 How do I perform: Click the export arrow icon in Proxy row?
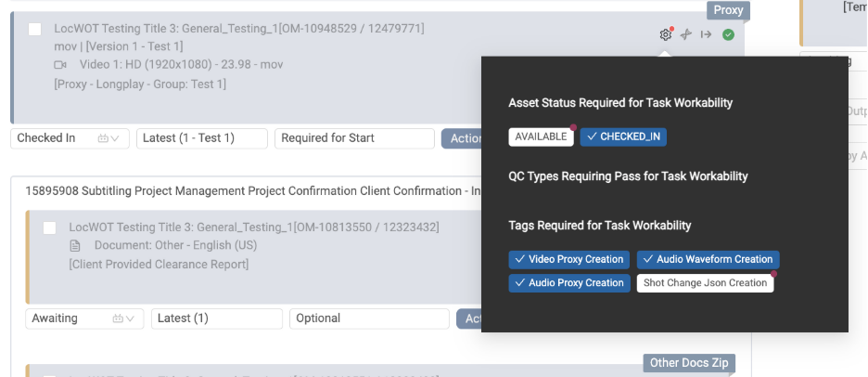(x=706, y=35)
